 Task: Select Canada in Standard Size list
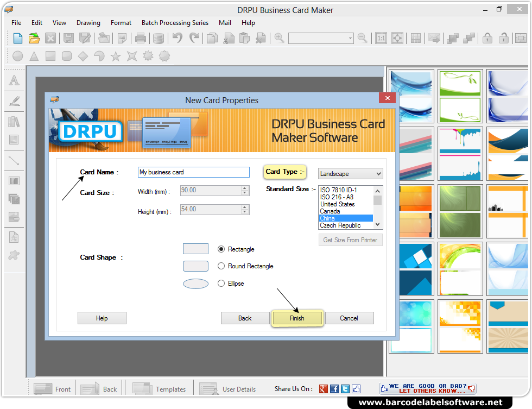(346, 211)
